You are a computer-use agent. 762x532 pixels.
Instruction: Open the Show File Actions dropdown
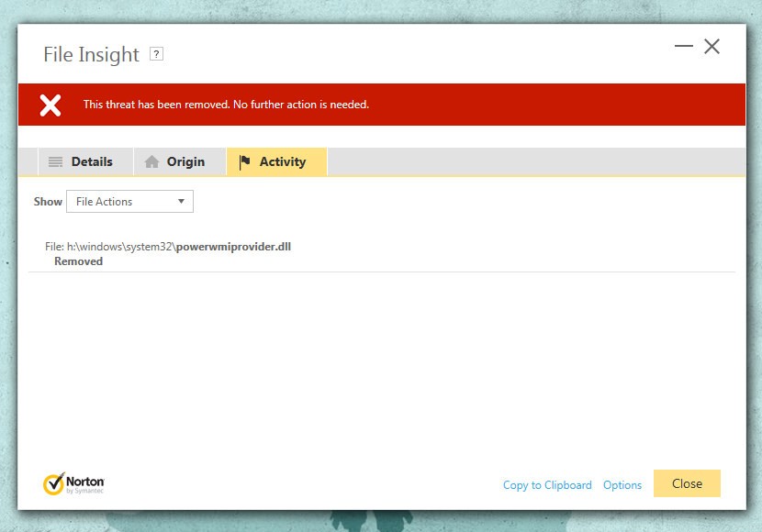pyautogui.click(x=129, y=202)
